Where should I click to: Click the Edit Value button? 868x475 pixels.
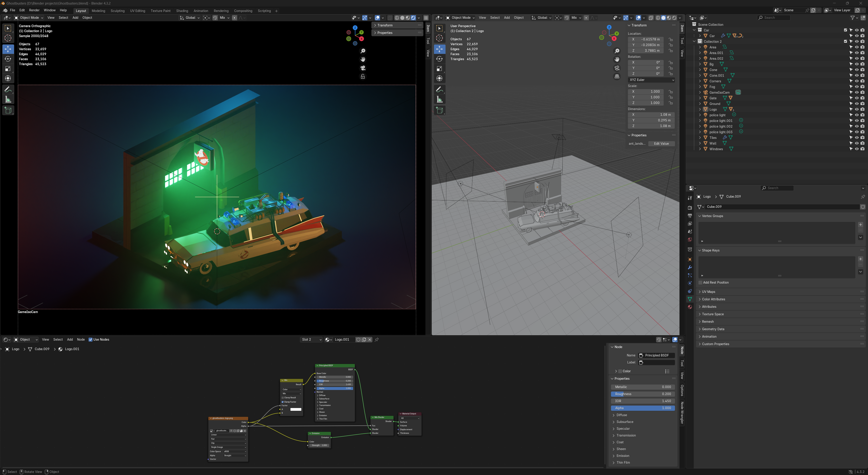pos(661,144)
